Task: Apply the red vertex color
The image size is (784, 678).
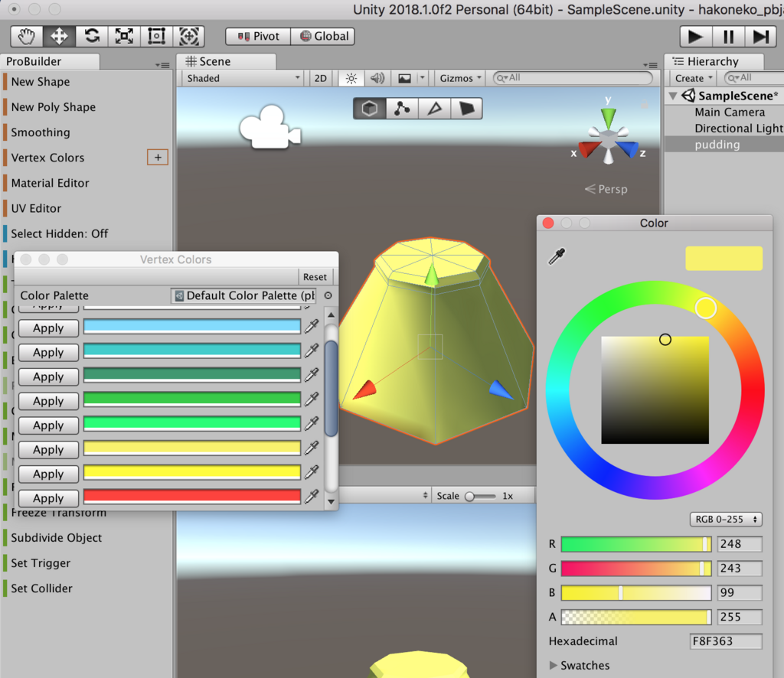Action: [48, 498]
